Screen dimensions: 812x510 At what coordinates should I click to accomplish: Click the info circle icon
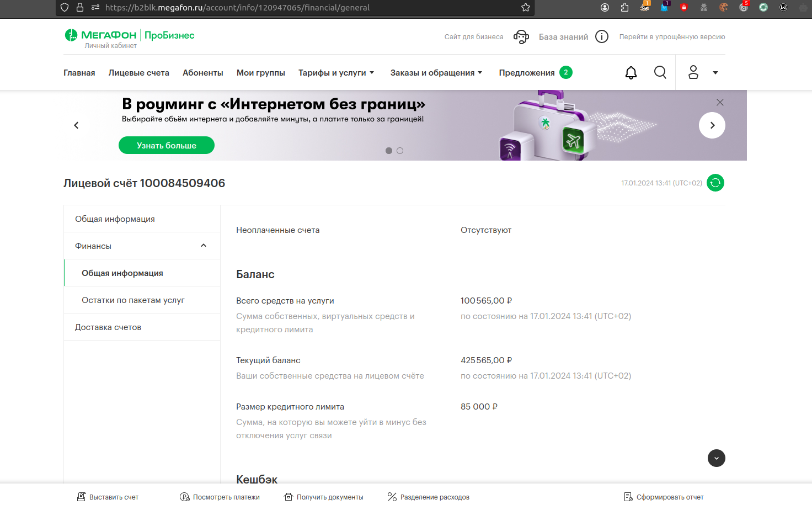(x=602, y=36)
